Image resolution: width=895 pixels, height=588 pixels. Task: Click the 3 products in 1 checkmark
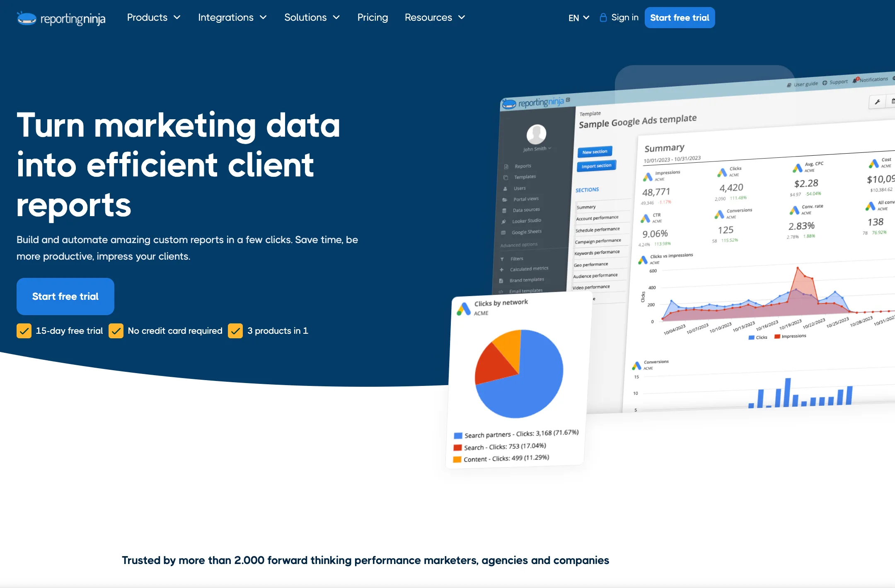tap(235, 331)
